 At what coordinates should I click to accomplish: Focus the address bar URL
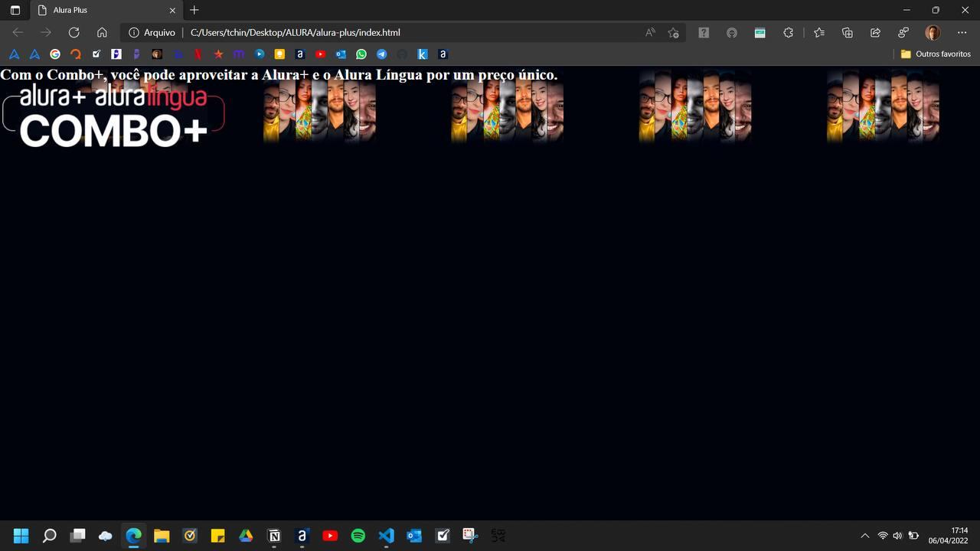tap(296, 32)
